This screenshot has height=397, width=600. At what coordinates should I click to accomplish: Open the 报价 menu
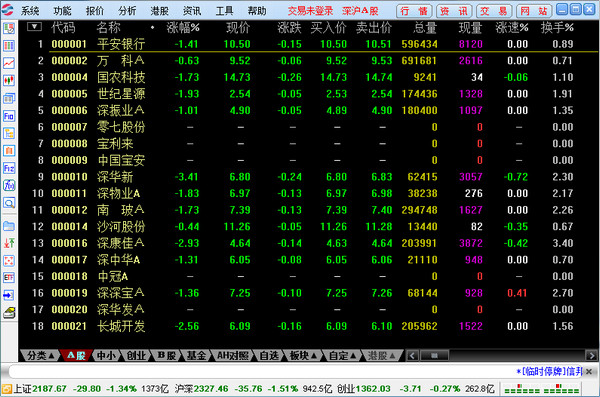click(x=95, y=11)
